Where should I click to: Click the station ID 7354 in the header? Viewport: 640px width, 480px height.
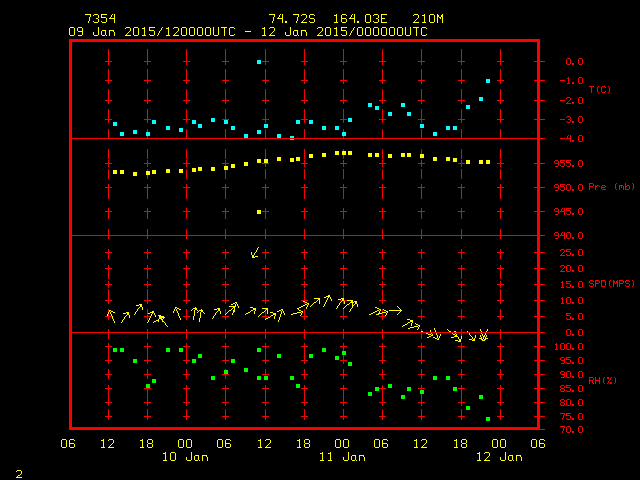(100, 19)
